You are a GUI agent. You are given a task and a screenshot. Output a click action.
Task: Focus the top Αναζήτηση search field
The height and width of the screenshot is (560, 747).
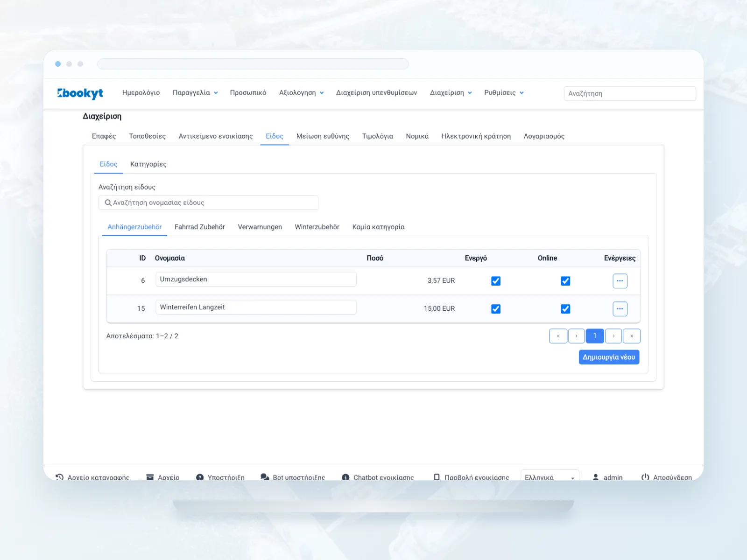[x=630, y=93]
